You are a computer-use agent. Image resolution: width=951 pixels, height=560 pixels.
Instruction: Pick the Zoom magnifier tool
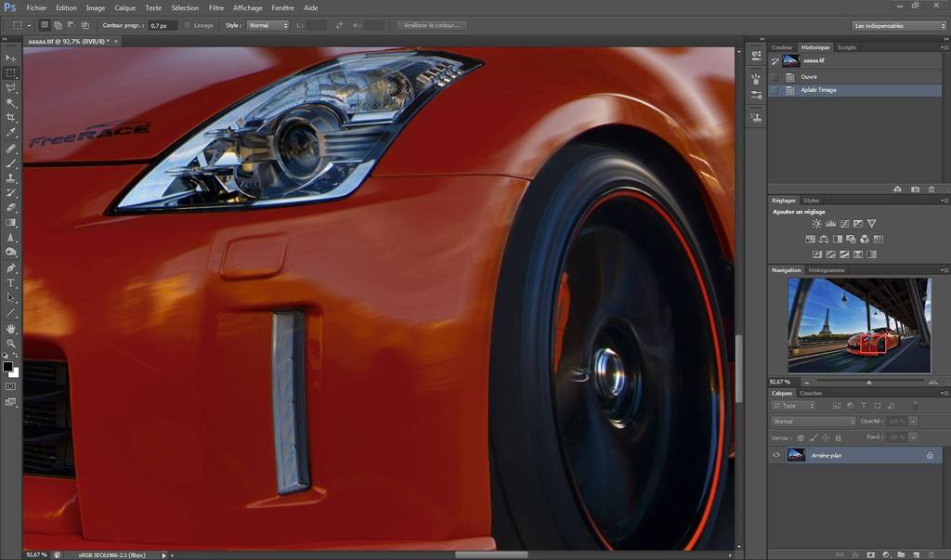coord(11,344)
